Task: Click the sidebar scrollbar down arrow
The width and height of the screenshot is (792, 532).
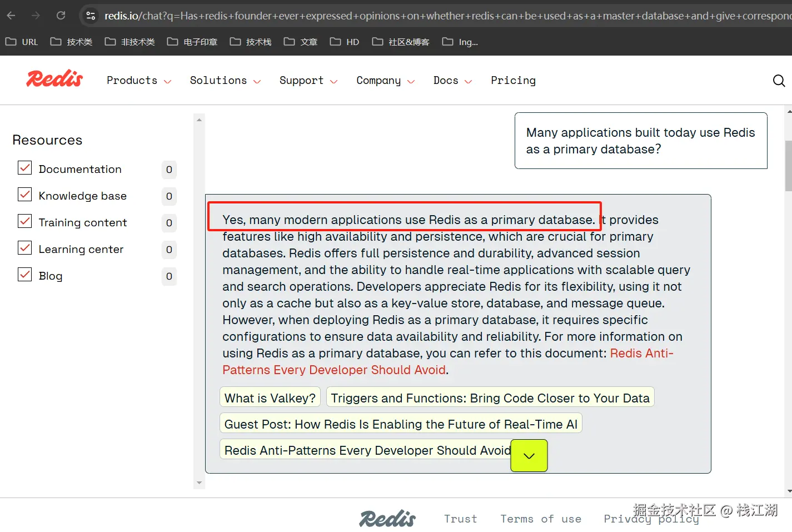Action: pyautogui.click(x=199, y=483)
